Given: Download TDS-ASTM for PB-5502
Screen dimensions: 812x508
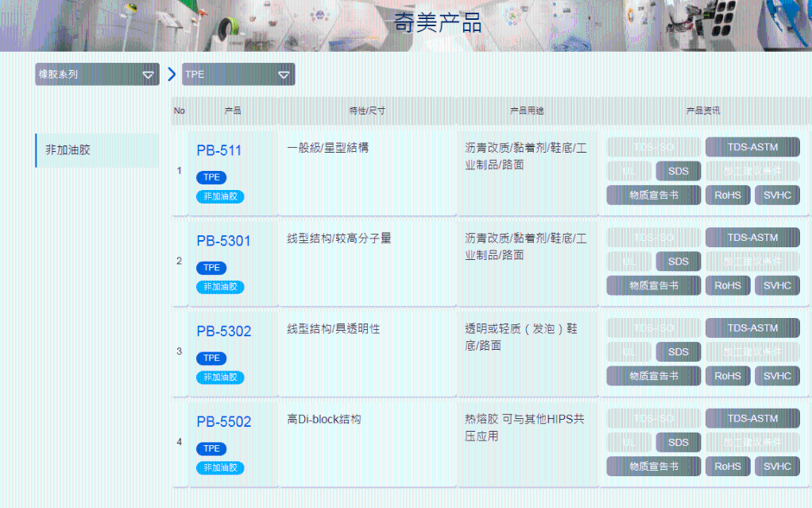Looking at the screenshot, I should tap(752, 418).
